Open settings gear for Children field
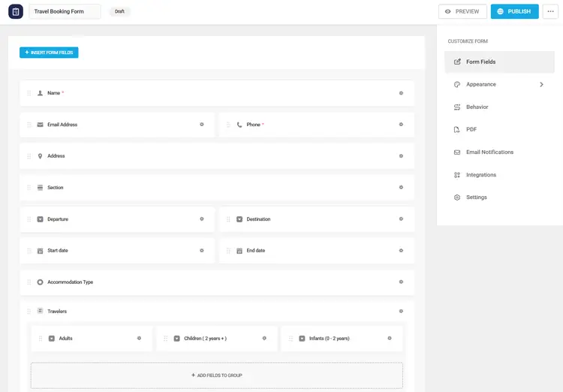The image size is (563, 392). coord(264,338)
